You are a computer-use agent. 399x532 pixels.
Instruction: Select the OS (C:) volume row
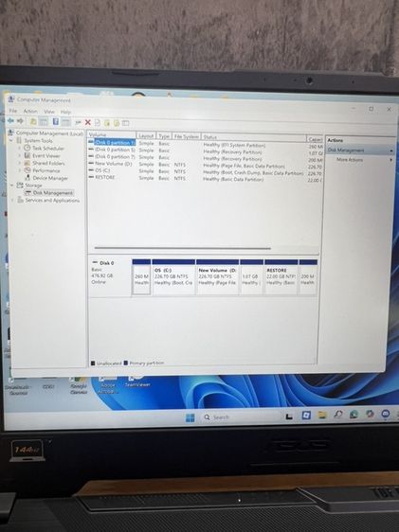tap(205, 170)
